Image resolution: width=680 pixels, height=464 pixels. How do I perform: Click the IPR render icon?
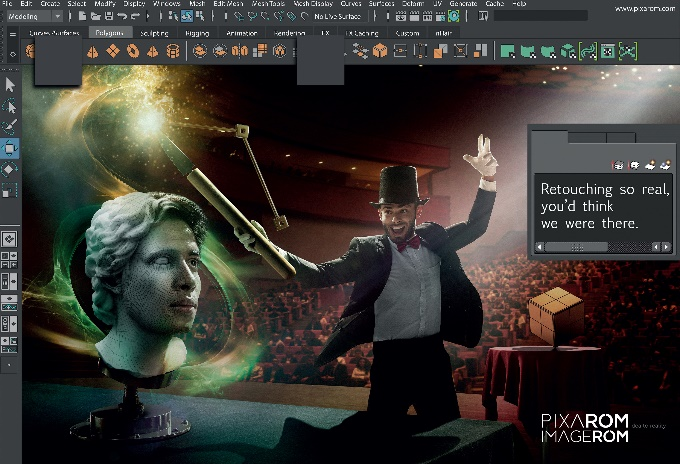(428, 16)
